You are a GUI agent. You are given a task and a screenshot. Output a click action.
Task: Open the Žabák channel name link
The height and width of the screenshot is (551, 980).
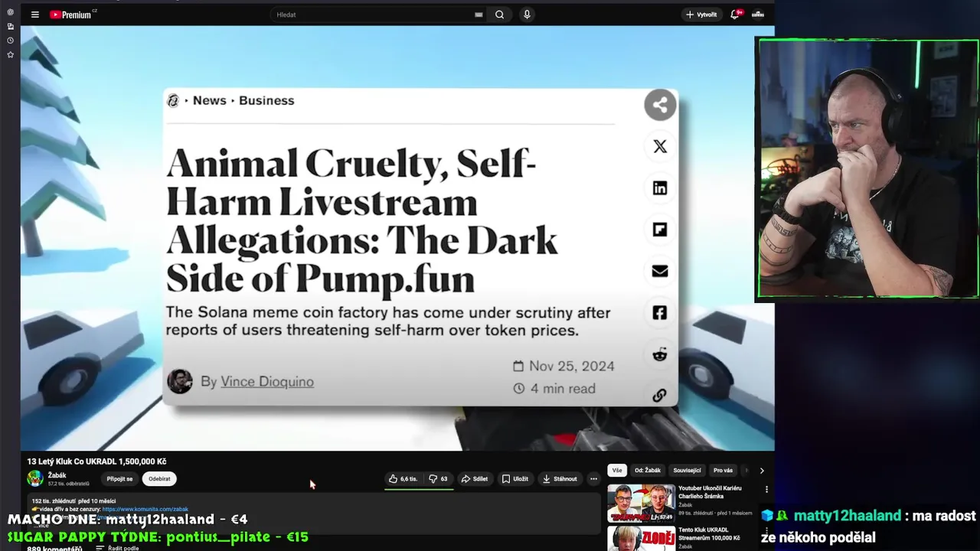57,475
